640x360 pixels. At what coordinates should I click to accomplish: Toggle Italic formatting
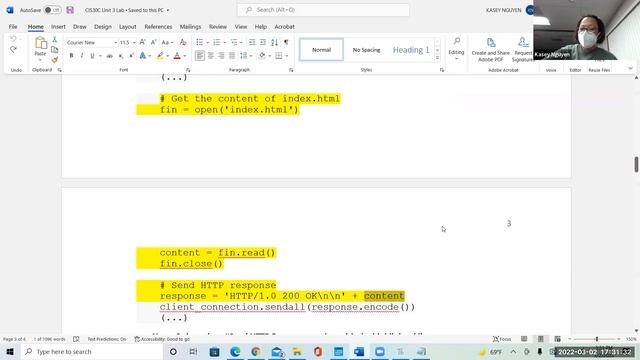tap(82, 56)
